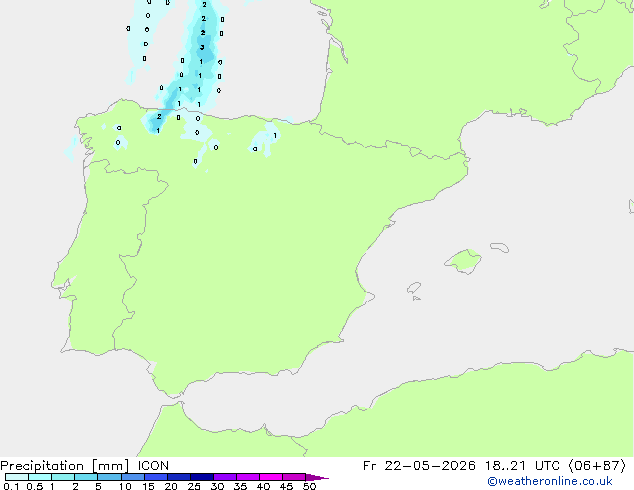Click Menorca island outline on the map

pyautogui.click(x=500, y=247)
